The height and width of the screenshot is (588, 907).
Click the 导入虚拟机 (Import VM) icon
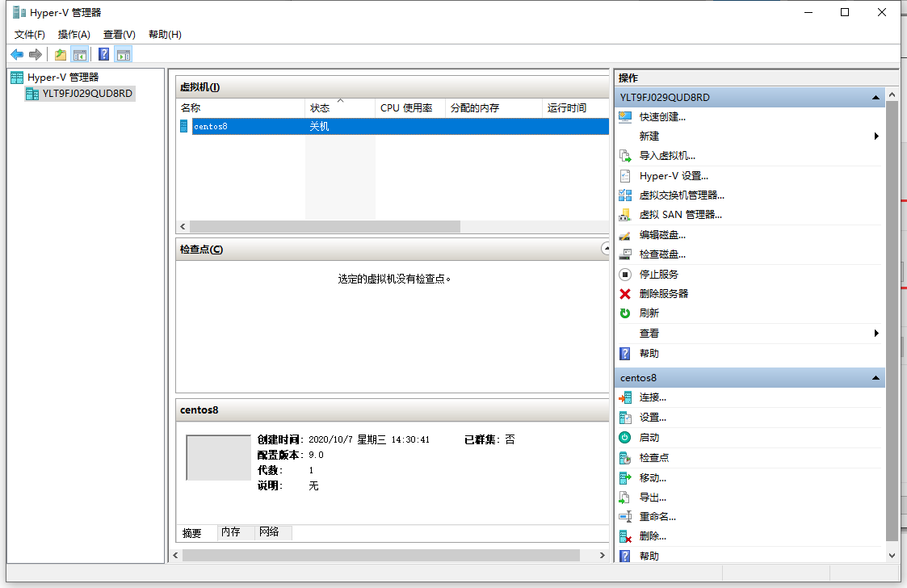click(625, 156)
